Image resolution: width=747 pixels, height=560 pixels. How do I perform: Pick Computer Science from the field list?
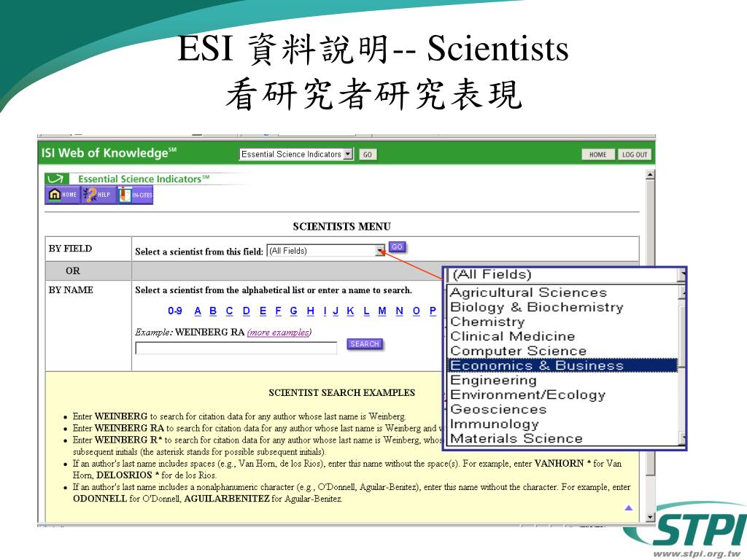(519, 351)
